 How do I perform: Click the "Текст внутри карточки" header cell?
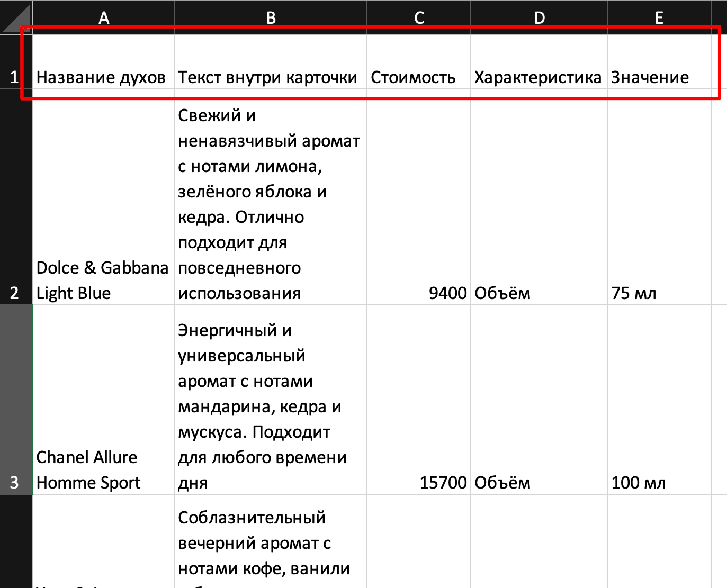click(x=271, y=62)
